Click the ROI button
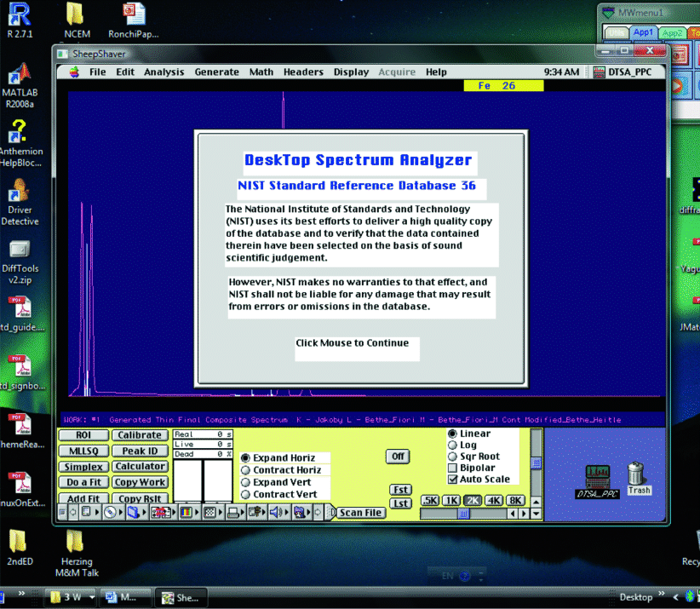The width and height of the screenshot is (700, 609). click(x=83, y=435)
